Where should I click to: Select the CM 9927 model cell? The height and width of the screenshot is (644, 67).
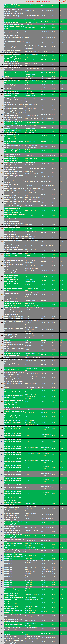(33, 276)
